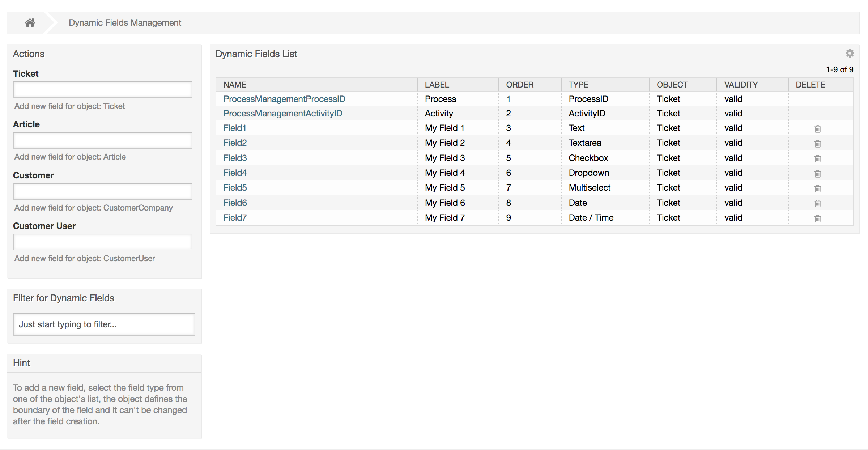Open Field6 for editing
868x450 pixels.
[x=235, y=203]
